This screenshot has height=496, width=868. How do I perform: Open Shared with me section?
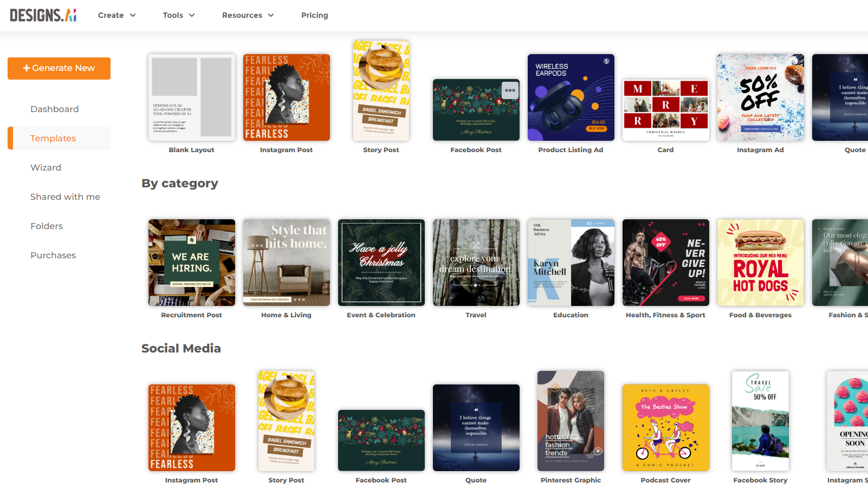65,197
